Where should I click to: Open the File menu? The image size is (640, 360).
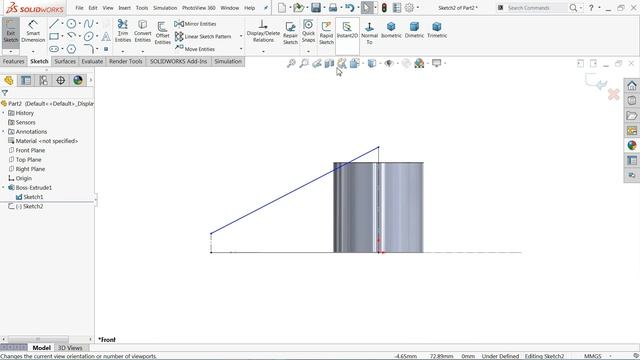(x=79, y=8)
